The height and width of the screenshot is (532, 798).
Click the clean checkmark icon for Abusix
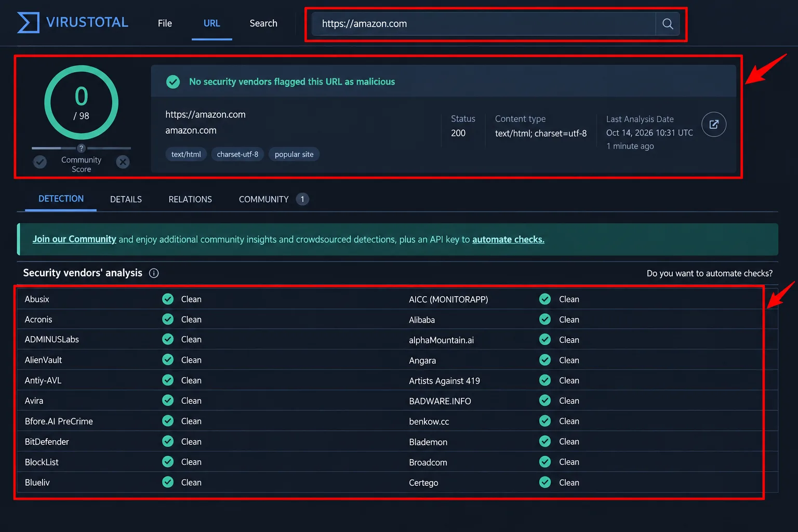(x=168, y=299)
